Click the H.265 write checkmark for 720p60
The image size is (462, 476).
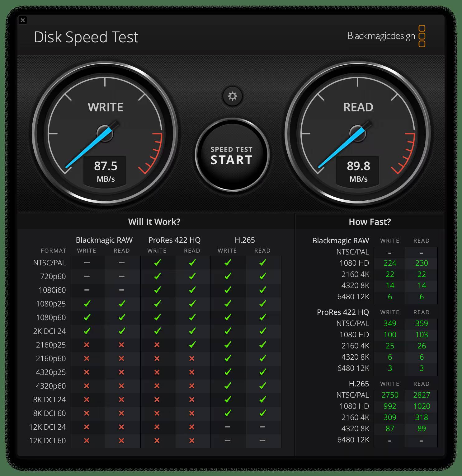(228, 276)
